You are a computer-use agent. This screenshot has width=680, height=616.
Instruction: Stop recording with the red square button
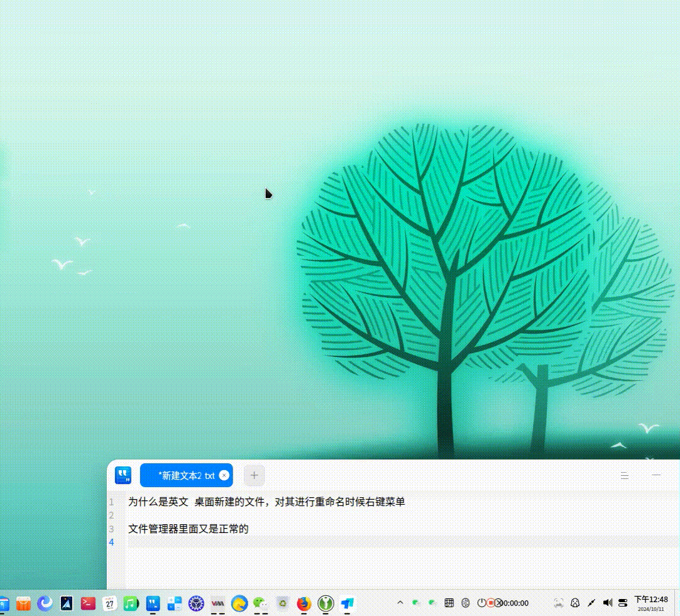click(491, 603)
